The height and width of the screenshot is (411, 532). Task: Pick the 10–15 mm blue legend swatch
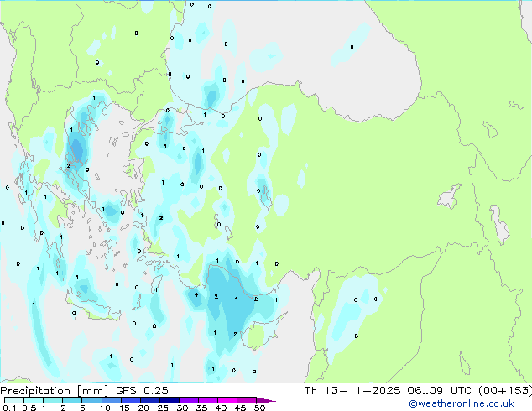click(111, 400)
